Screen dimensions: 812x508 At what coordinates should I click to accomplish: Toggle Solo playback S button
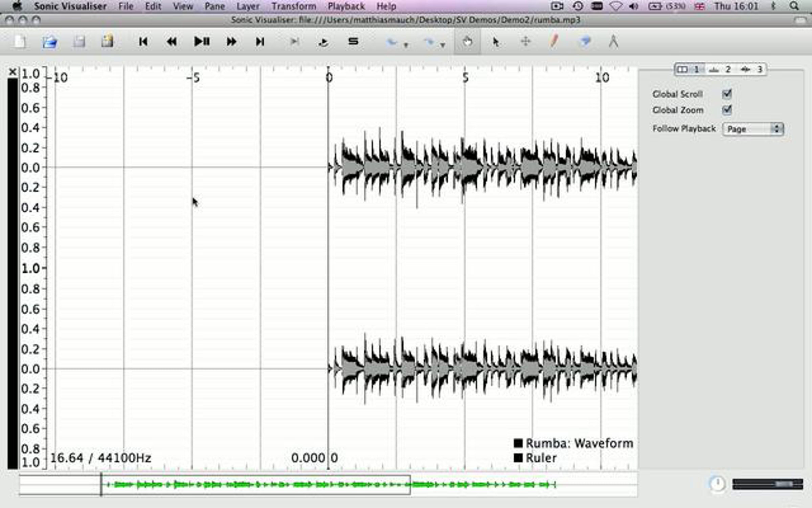[353, 41]
